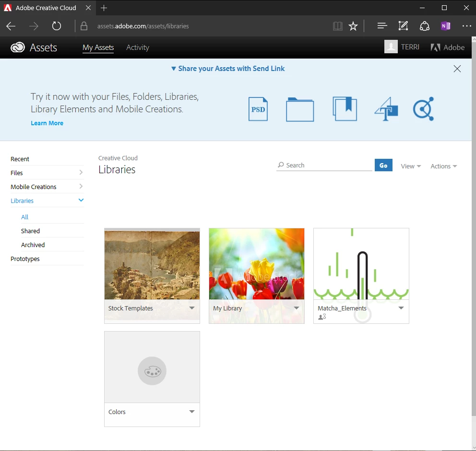Click the library elements shapes icon in banner

[x=386, y=109]
